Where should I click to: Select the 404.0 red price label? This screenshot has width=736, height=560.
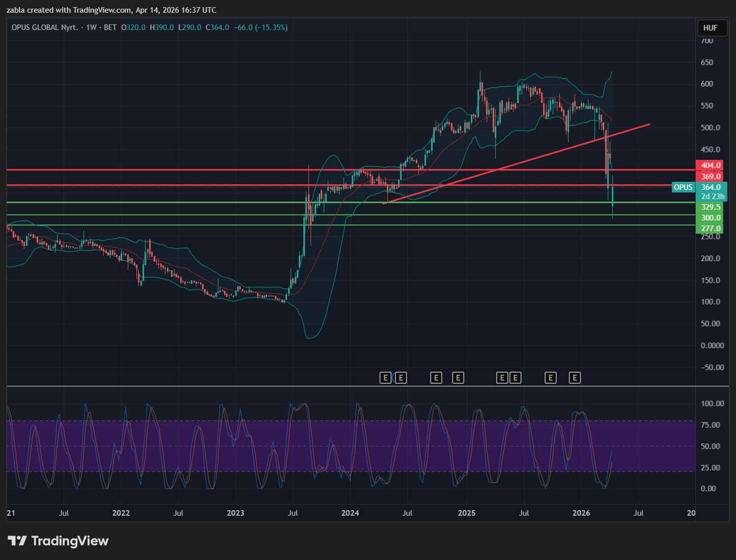[711, 165]
